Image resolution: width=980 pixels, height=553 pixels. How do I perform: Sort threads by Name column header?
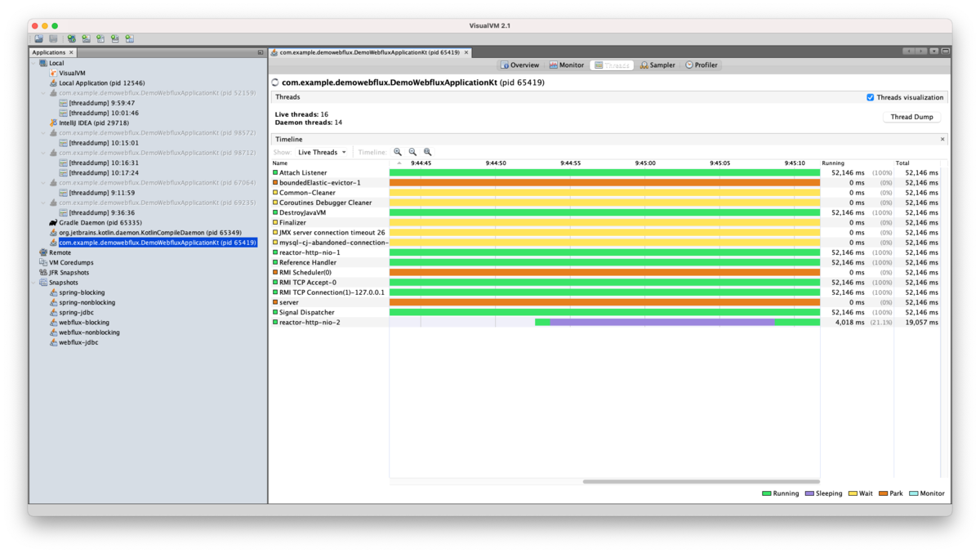point(331,163)
